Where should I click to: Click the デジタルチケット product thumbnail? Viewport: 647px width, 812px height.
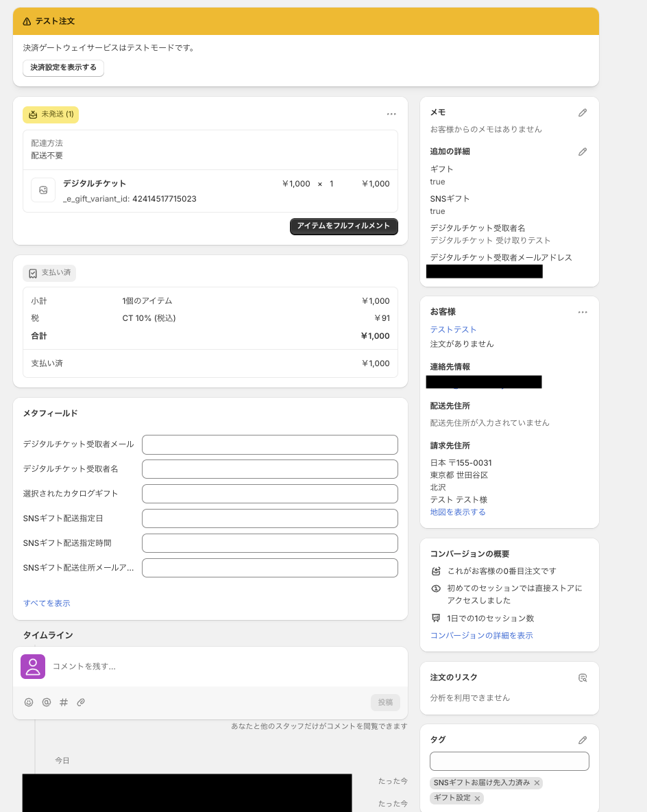coord(43,190)
